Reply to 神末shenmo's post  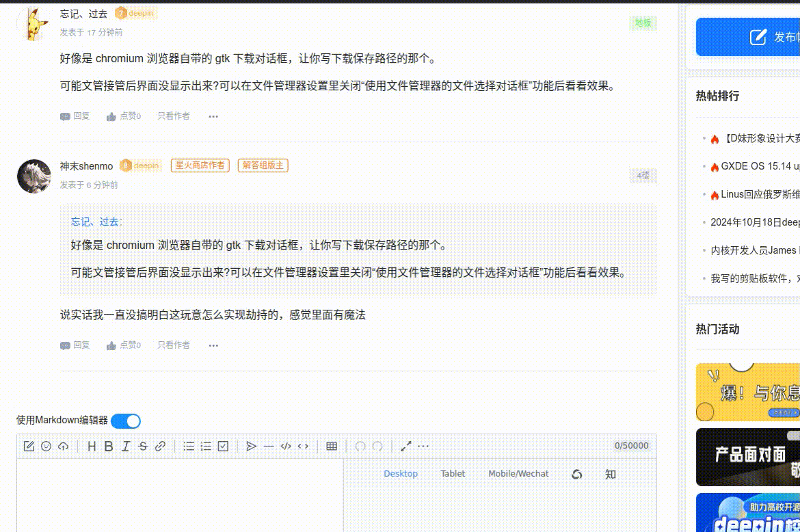[x=75, y=345]
